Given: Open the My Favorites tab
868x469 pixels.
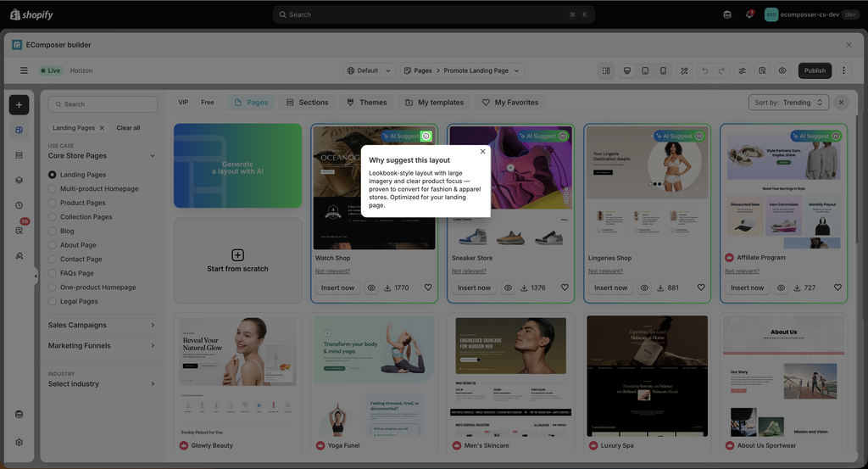Looking at the screenshot, I should 509,103.
